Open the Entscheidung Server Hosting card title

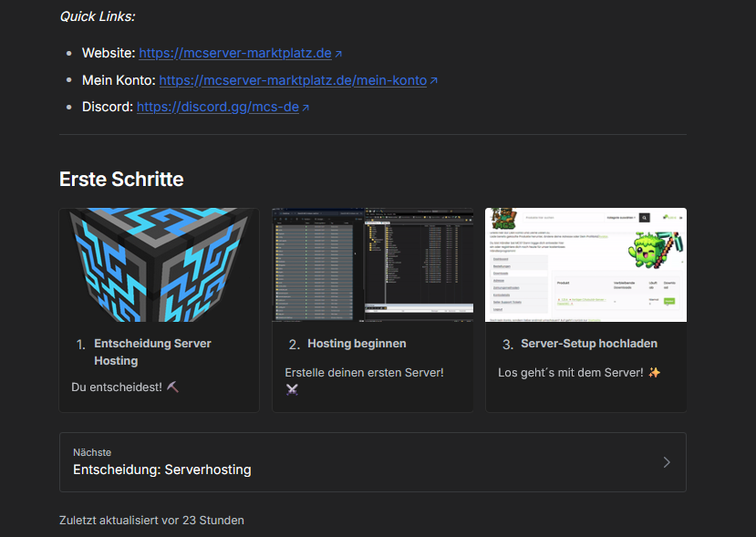152,352
